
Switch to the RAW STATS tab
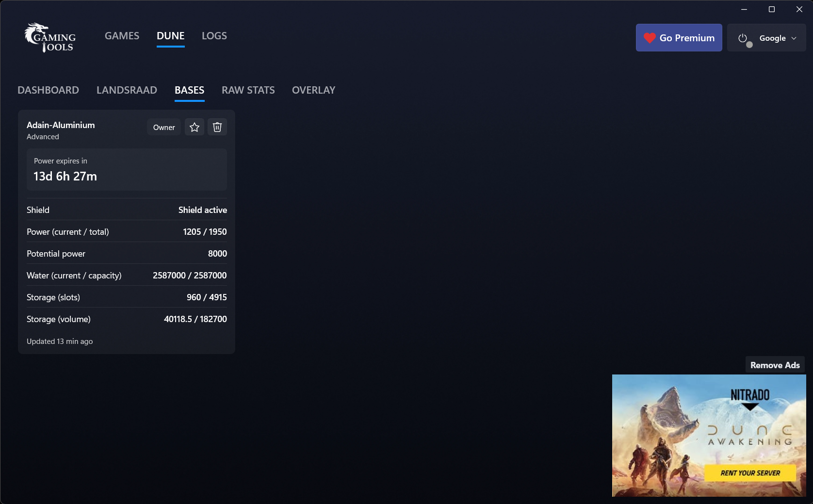pos(248,90)
